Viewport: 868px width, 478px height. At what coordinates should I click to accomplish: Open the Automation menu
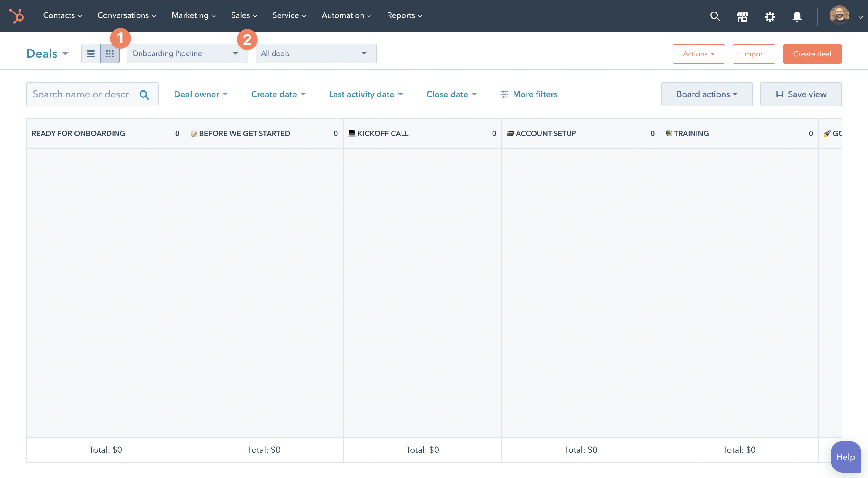(x=346, y=15)
